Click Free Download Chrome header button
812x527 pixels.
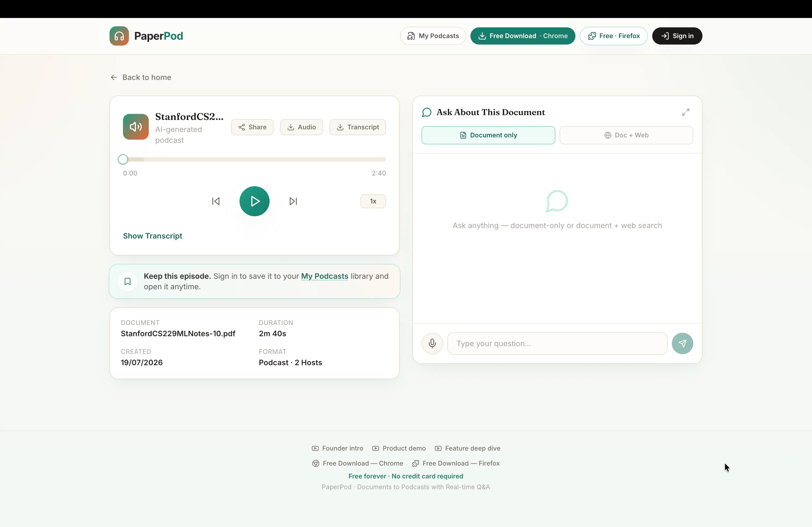click(523, 36)
